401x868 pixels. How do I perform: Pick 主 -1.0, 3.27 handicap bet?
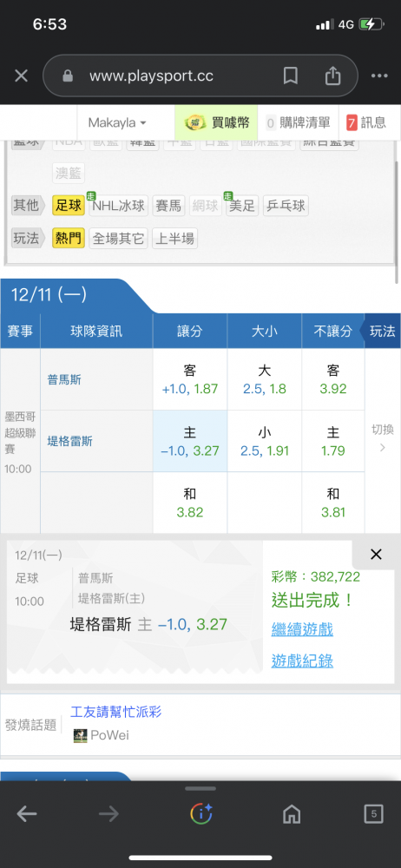(190, 441)
